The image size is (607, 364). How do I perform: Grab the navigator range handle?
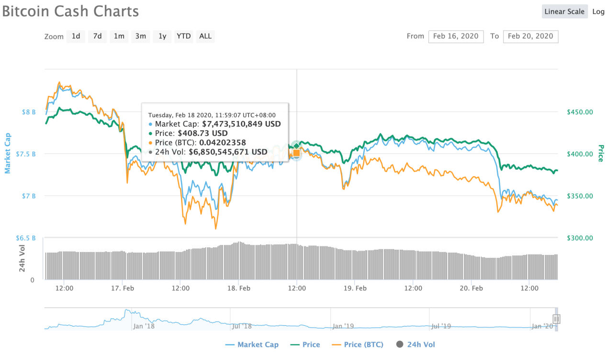coord(556,319)
